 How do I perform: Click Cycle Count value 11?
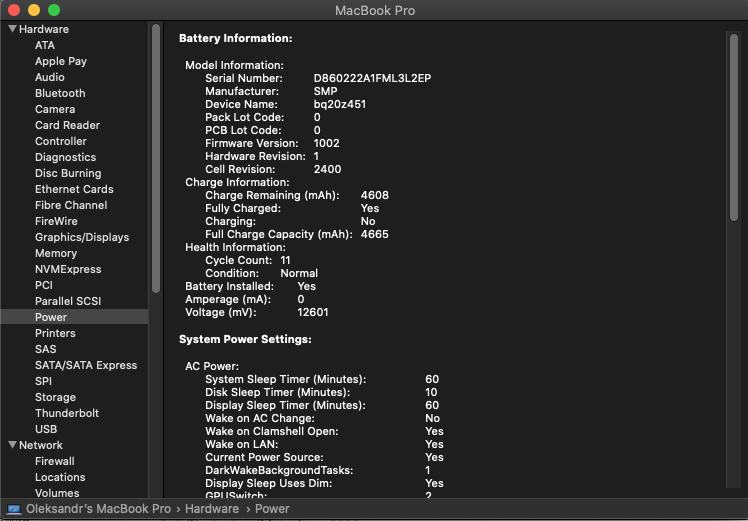coord(285,260)
